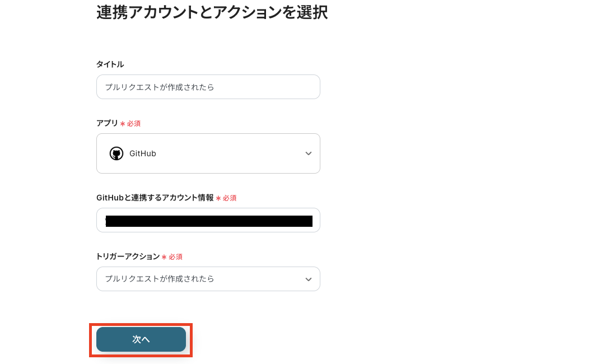The image size is (597, 364).
Task: Click the タイトル field label
Action: point(110,64)
